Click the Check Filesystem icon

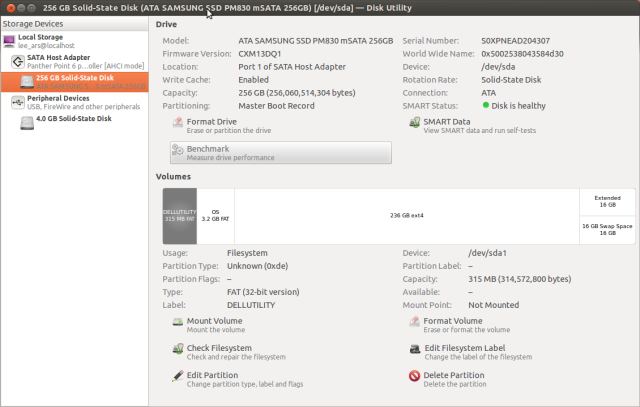[178, 349]
